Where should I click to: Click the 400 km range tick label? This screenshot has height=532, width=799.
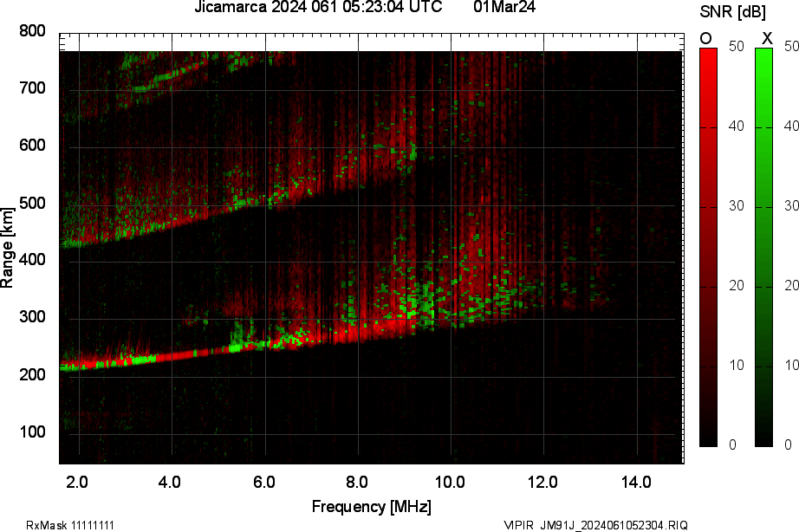[32, 260]
